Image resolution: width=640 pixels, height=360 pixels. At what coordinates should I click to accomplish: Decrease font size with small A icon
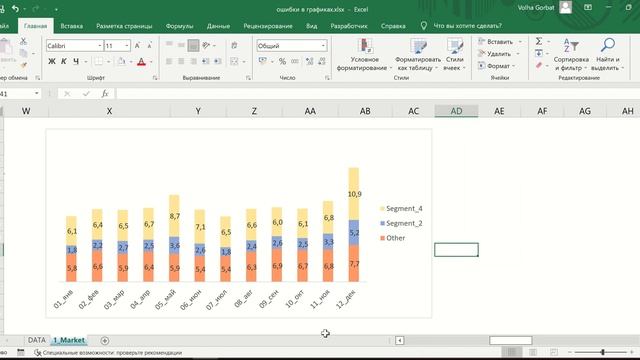click(x=149, y=46)
